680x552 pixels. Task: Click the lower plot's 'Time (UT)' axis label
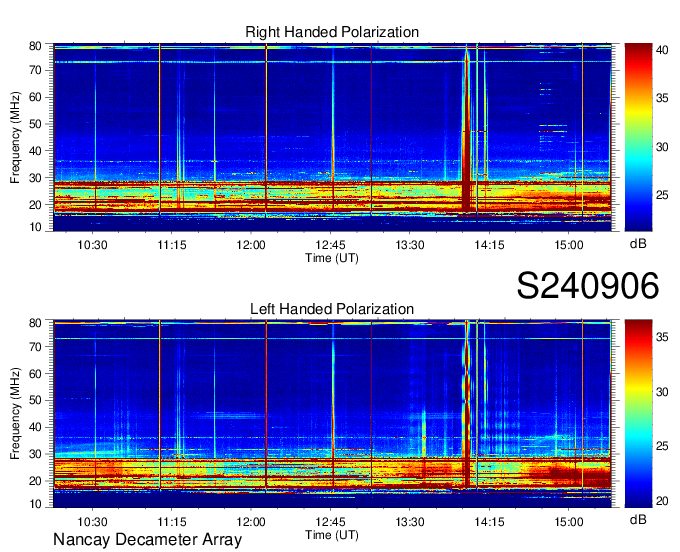point(332,535)
